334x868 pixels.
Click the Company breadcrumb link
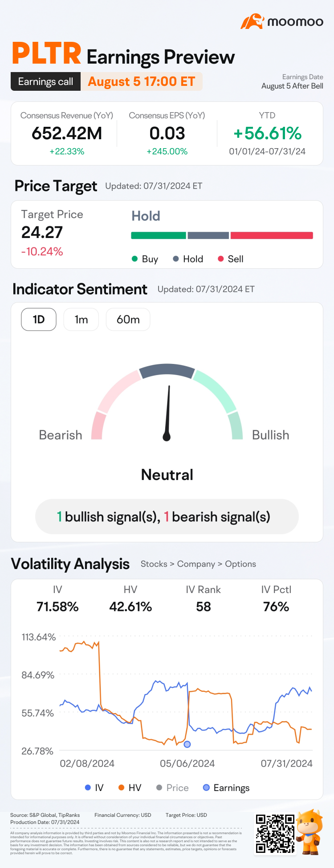click(x=196, y=564)
